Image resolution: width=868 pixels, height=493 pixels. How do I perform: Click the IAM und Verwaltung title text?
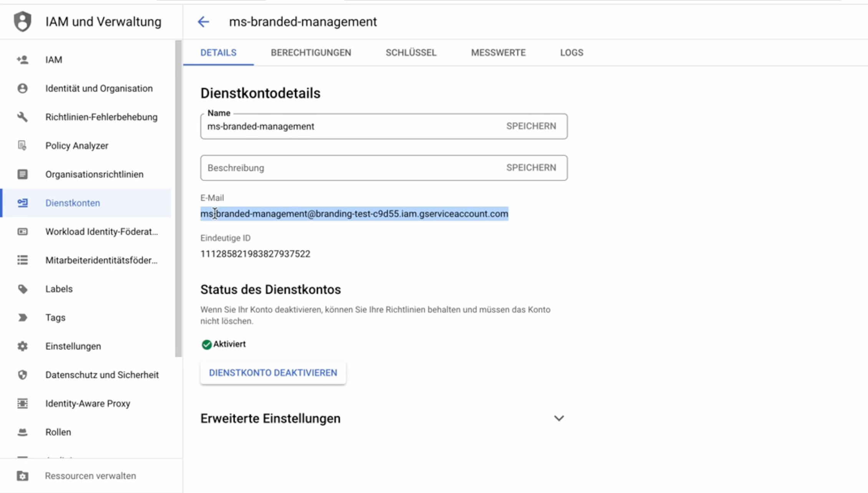click(103, 22)
